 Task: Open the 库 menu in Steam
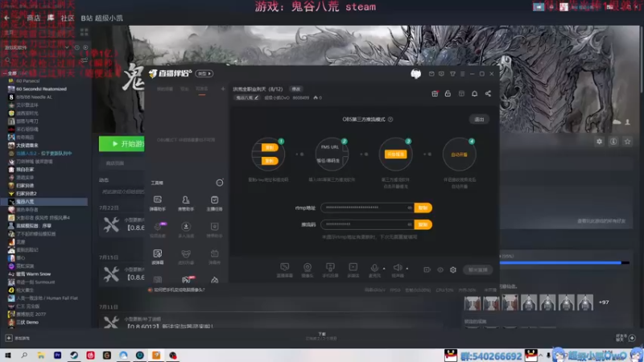point(51,18)
